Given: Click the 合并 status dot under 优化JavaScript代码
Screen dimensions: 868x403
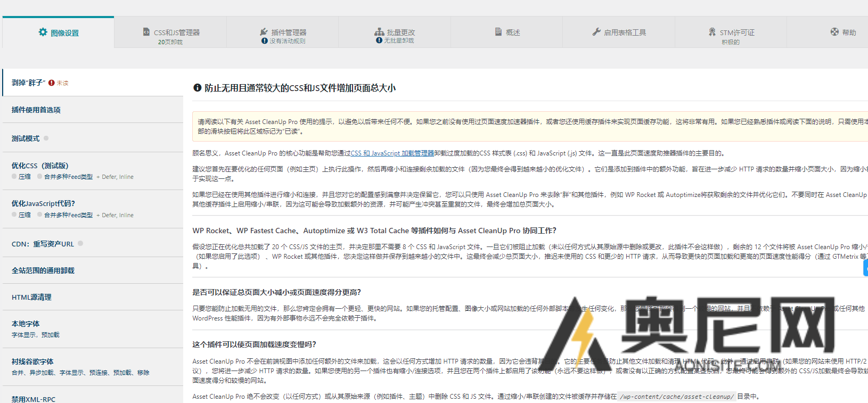Looking at the screenshot, I should pos(40,215).
